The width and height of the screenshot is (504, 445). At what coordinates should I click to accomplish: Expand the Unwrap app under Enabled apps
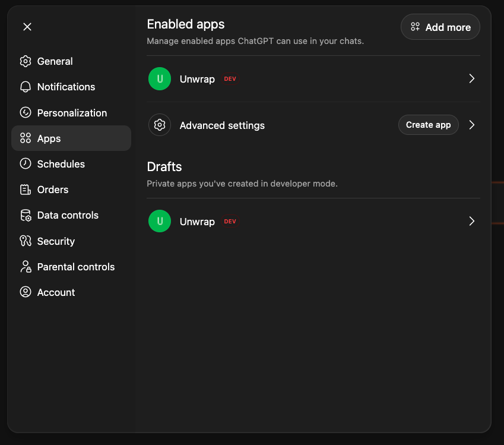472,78
